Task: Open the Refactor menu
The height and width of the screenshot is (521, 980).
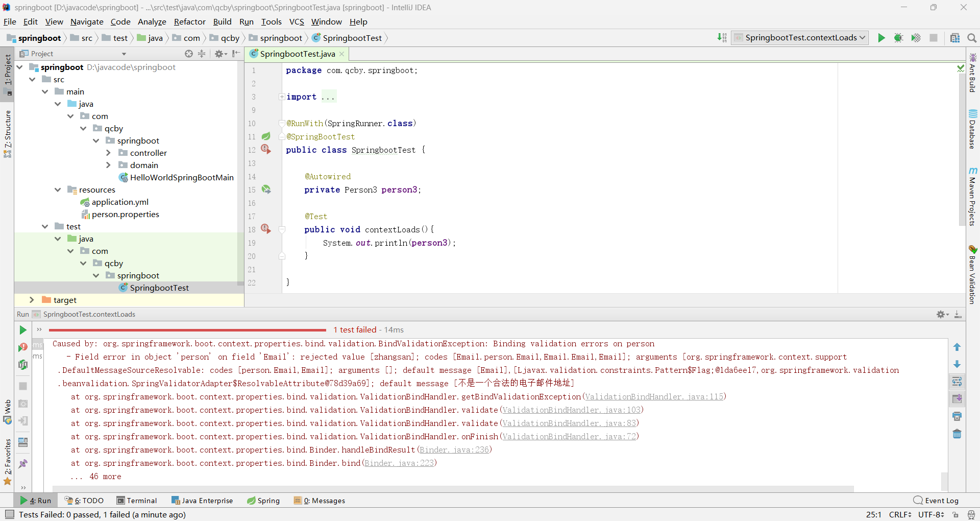Action: pos(189,22)
